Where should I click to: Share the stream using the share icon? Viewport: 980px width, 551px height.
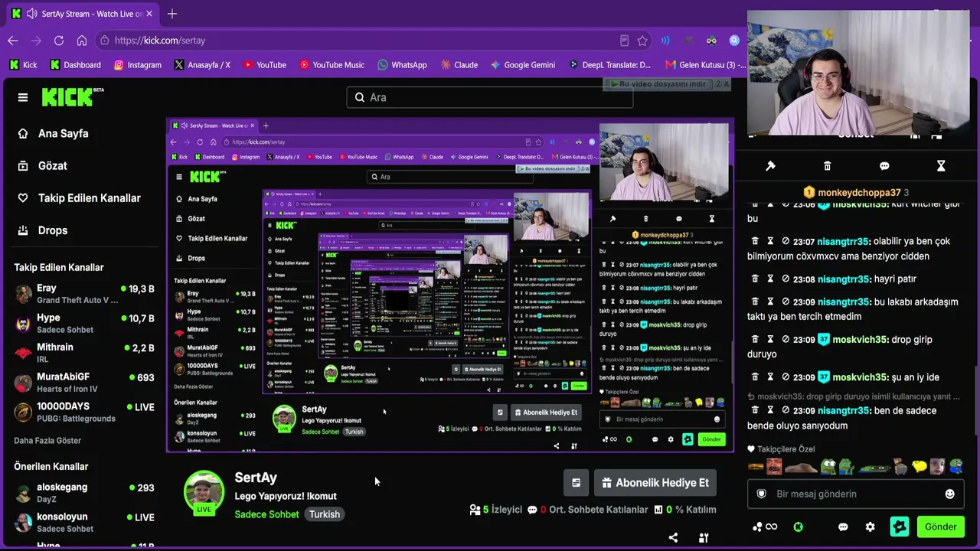point(673,538)
